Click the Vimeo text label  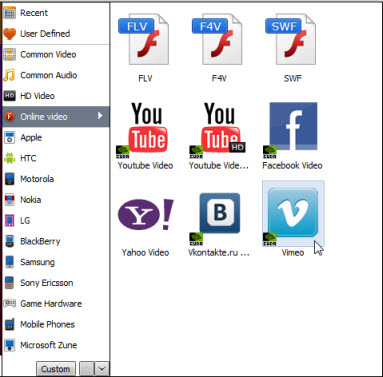293,252
